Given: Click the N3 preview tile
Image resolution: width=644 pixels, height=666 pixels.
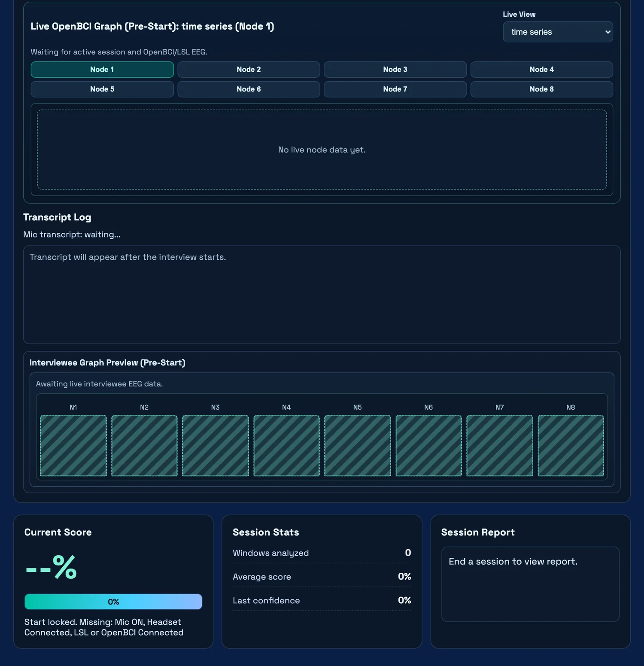Looking at the screenshot, I should click(x=216, y=445).
